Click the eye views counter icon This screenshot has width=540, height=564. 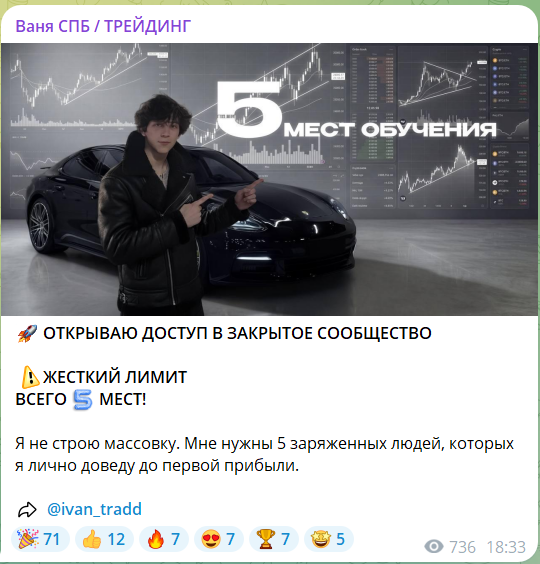click(x=434, y=546)
